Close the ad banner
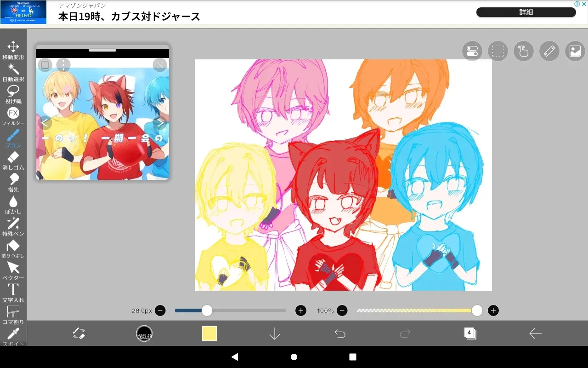 point(583,4)
